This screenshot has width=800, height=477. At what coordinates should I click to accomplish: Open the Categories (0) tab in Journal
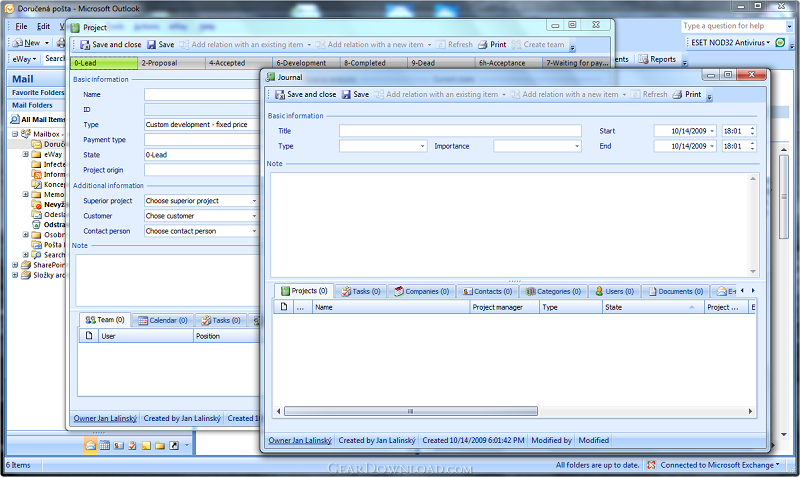pyautogui.click(x=554, y=291)
